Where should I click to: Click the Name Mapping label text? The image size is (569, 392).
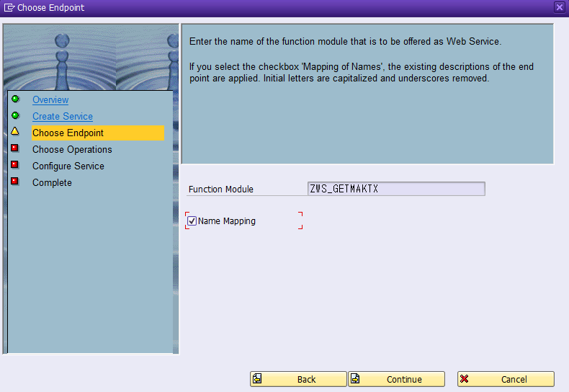click(x=227, y=221)
